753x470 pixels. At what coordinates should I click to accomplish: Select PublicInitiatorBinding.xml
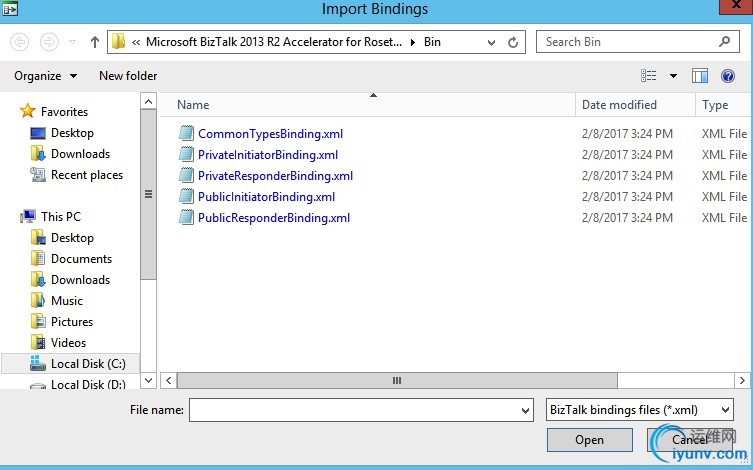click(x=267, y=197)
